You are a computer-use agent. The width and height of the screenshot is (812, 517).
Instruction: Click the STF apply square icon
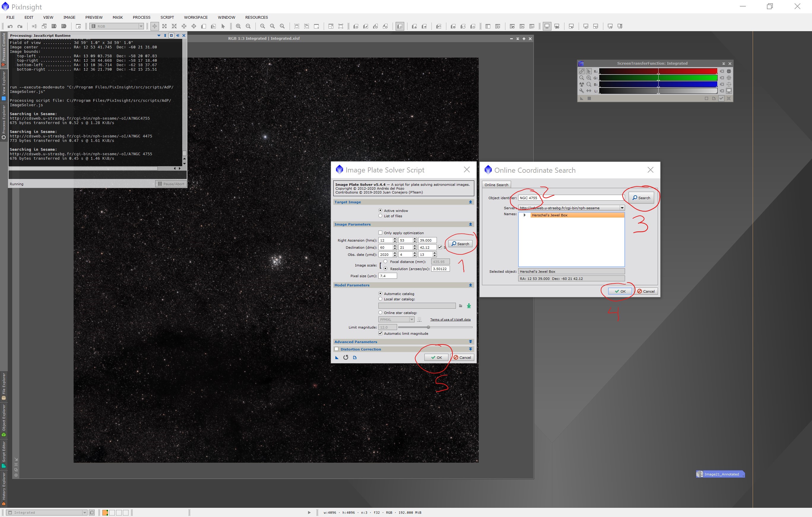[589, 99]
